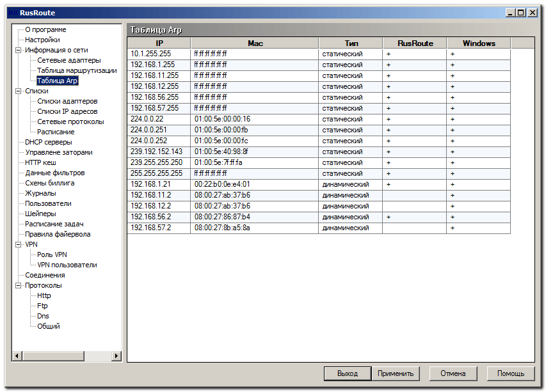This screenshot has width=546, height=392.
Task: Click the RusRoute title bar app icon
Action: pyautogui.click(x=13, y=13)
